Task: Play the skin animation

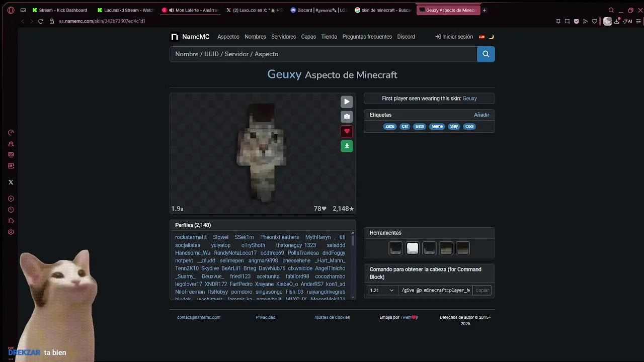Action: click(x=347, y=102)
